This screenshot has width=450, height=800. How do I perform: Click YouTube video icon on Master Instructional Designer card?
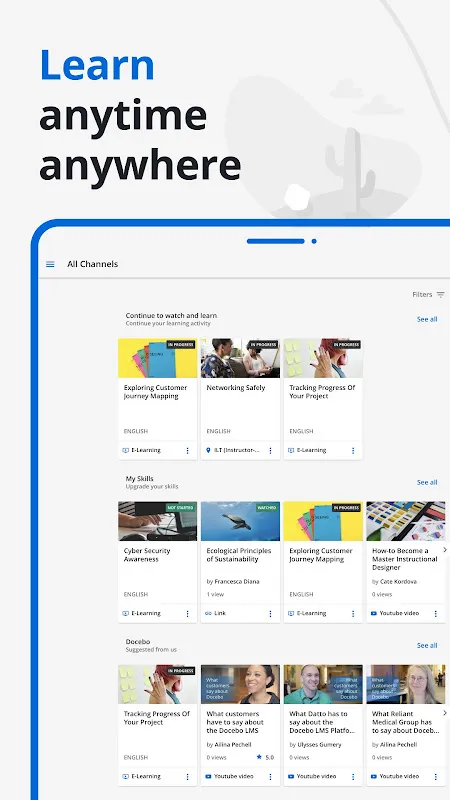pyautogui.click(x=374, y=613)
